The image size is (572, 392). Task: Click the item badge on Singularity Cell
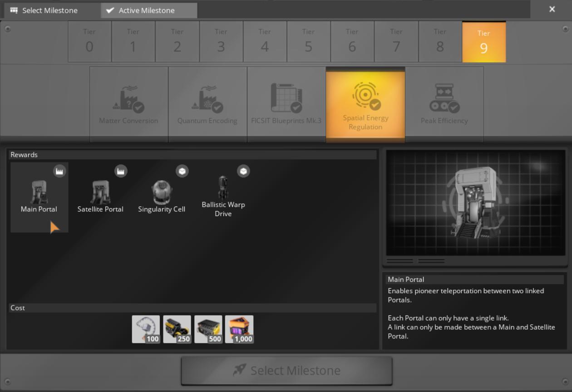point(182,171)
